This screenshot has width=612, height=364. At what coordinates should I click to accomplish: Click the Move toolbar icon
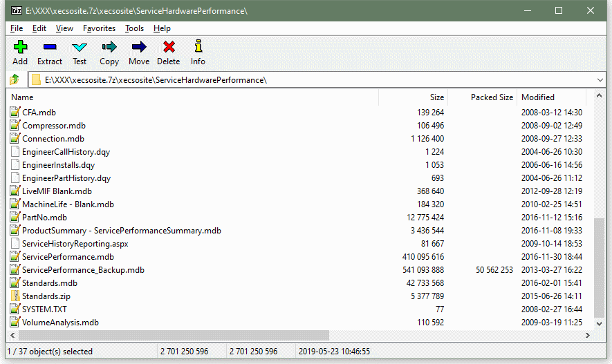tap(139, 47)
